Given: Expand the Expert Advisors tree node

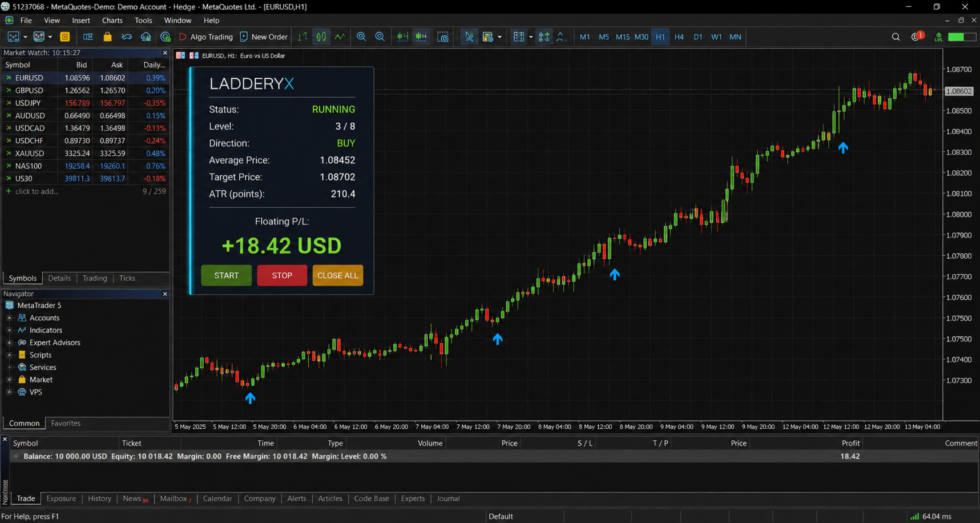Looking at the screenshot, I should (9, 343).
